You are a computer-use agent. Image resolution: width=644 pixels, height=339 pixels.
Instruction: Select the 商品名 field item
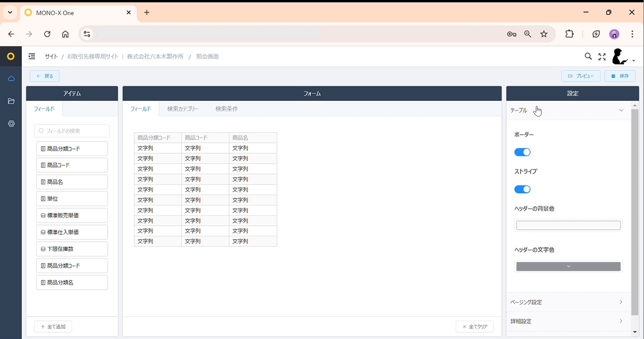tap(72, 182)
